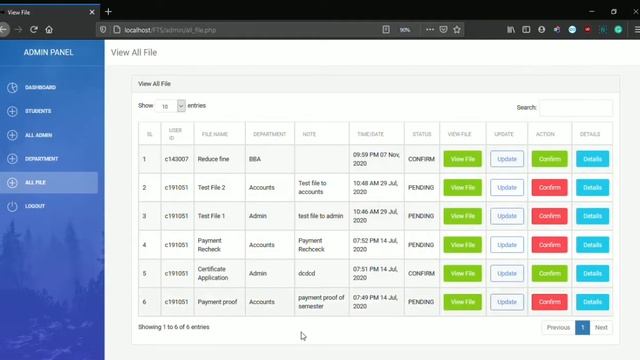Viewport: 640px width, 360px height.
Task: Confirm the Payment Recheck file
Action: 549,245
